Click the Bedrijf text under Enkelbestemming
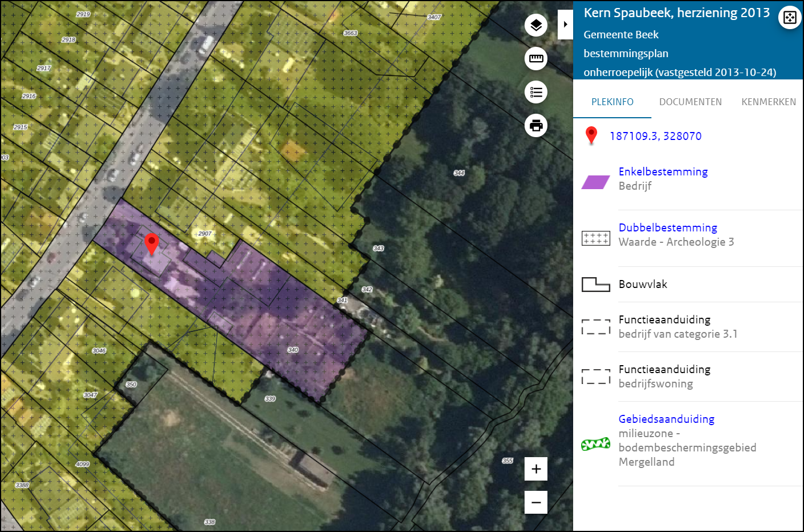Viewport: 804px width, 532px height. pyautogui.click(x=635, y=186)
